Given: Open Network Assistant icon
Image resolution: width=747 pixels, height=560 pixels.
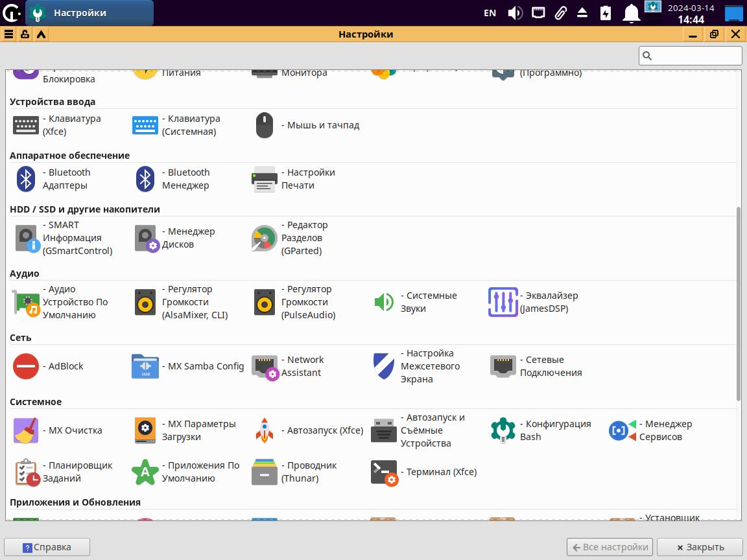Looking at the screenshot, I should pyautogui.click(x=265, y=367).
